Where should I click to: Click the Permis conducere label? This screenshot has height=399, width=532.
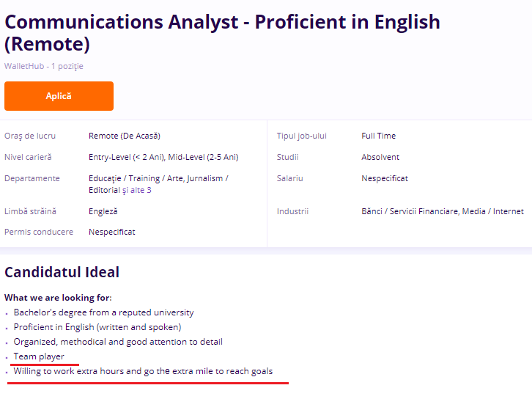point(39,232)
